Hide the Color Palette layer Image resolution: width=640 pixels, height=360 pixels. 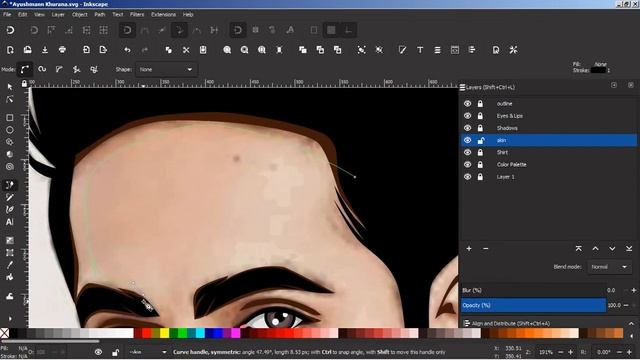coord(467,165)
